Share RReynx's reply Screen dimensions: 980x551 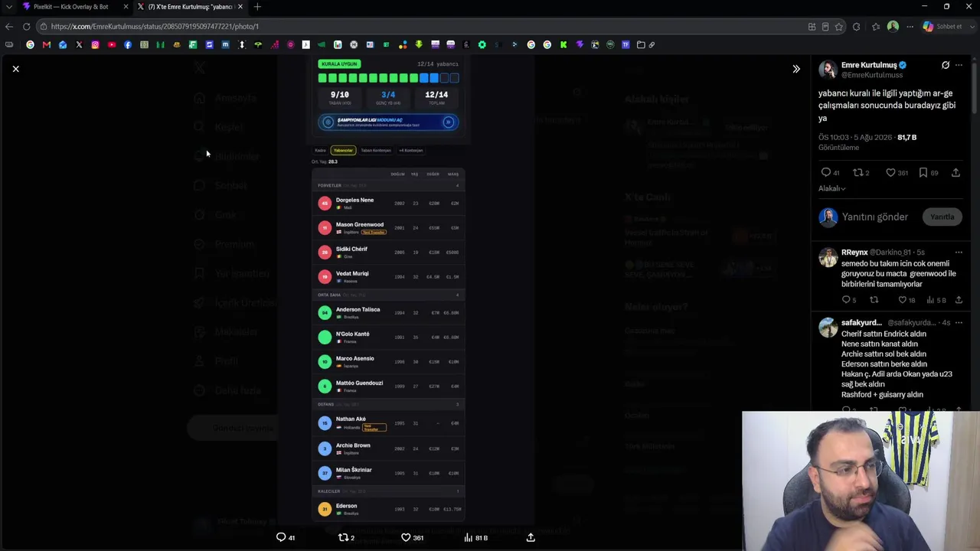[x=959, y=300]
